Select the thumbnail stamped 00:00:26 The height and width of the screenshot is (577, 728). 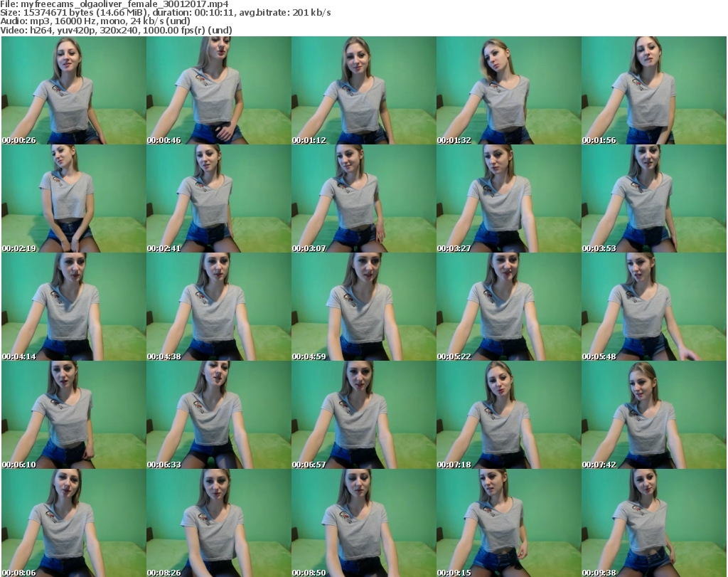[x=74, y=90]
